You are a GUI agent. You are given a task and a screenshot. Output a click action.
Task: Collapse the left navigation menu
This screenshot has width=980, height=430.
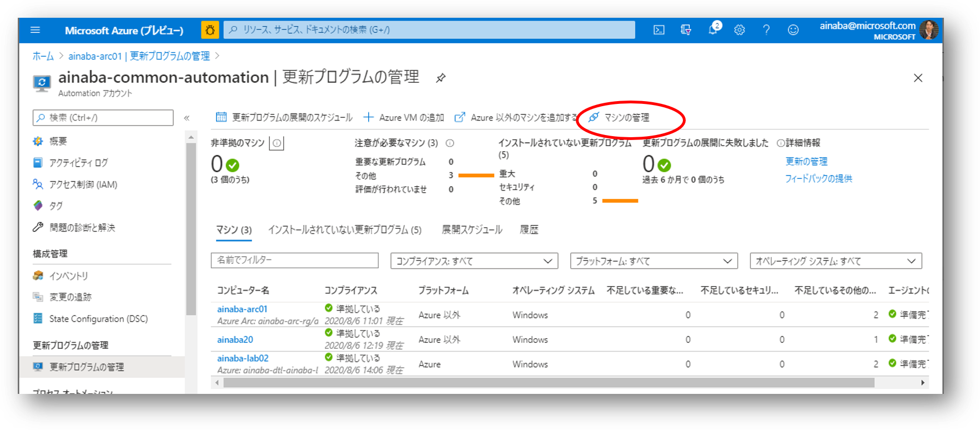click(187, 118)
